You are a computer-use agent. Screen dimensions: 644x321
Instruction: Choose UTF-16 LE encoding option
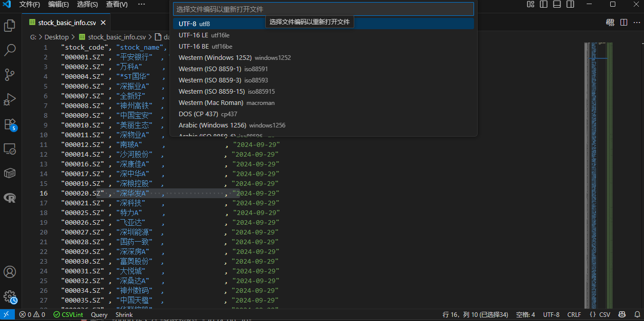pyautogui.click(x=324, y=35)
